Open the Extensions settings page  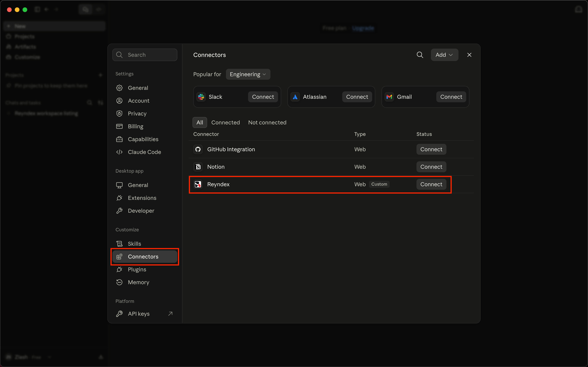point(145,198)
